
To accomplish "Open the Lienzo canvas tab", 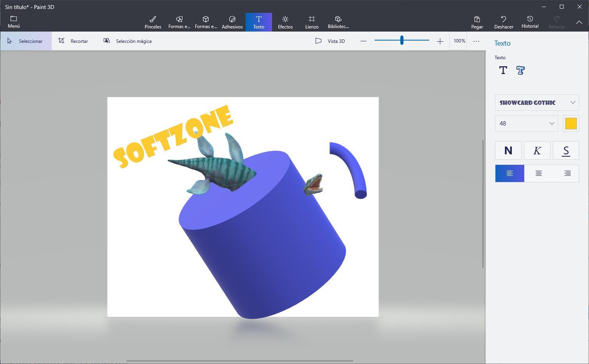I will pyautogui.click(x=312, y=22).
